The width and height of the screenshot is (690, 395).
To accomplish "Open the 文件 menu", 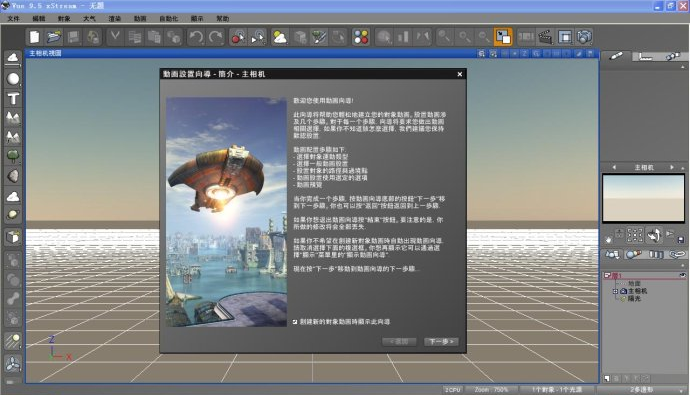I will [x=14, y=18].
